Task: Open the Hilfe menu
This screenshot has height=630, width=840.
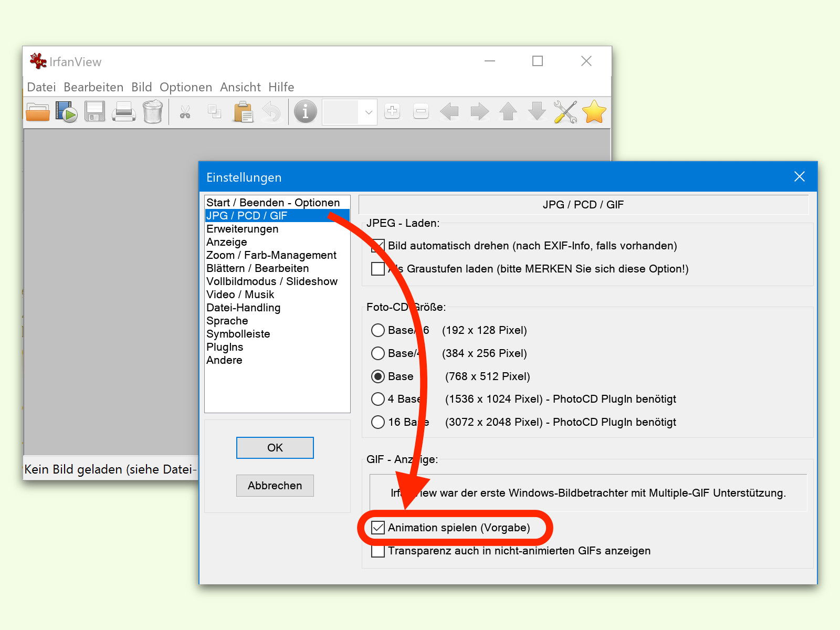Action: [x=281, y=87]
